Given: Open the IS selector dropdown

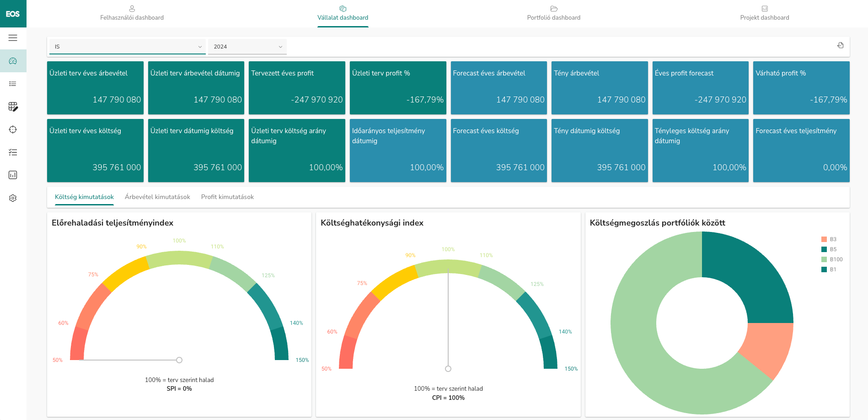Looking at the screenshot, I should [127, 46].
